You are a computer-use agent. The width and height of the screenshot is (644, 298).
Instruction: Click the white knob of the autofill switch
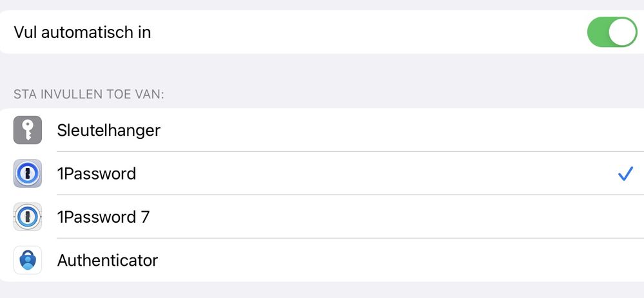(622, 32)
